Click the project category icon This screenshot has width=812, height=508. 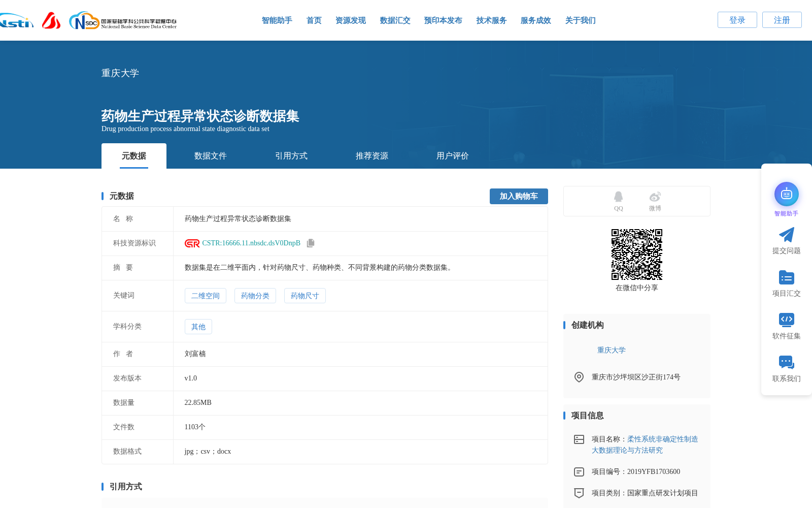(x=579, y=493)
